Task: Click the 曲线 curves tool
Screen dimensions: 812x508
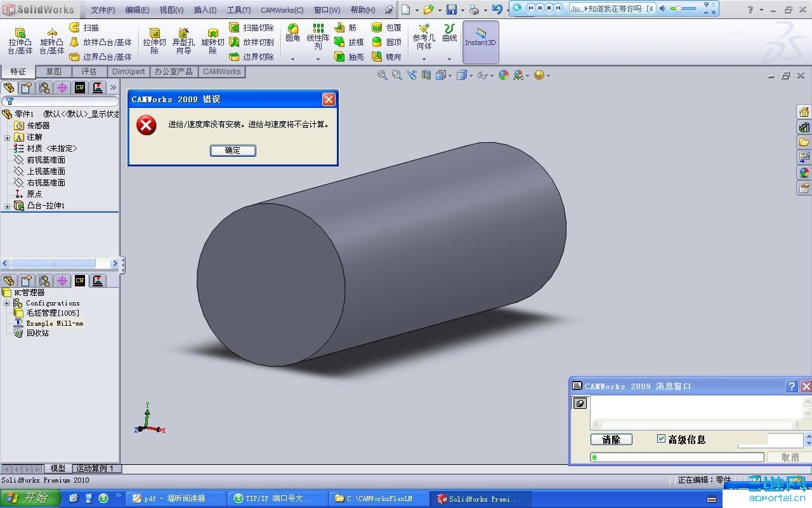Action: pos(450,33)
